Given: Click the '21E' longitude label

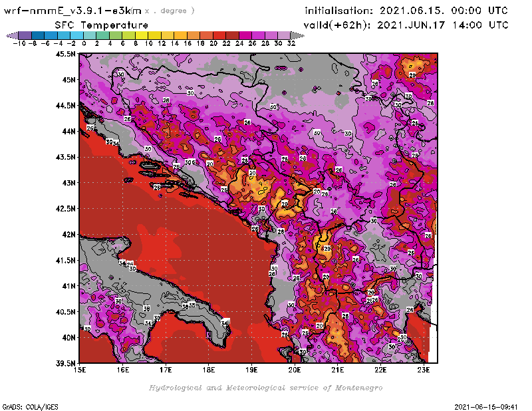Looking at the screenshot, I should click(x=338, y=370).
